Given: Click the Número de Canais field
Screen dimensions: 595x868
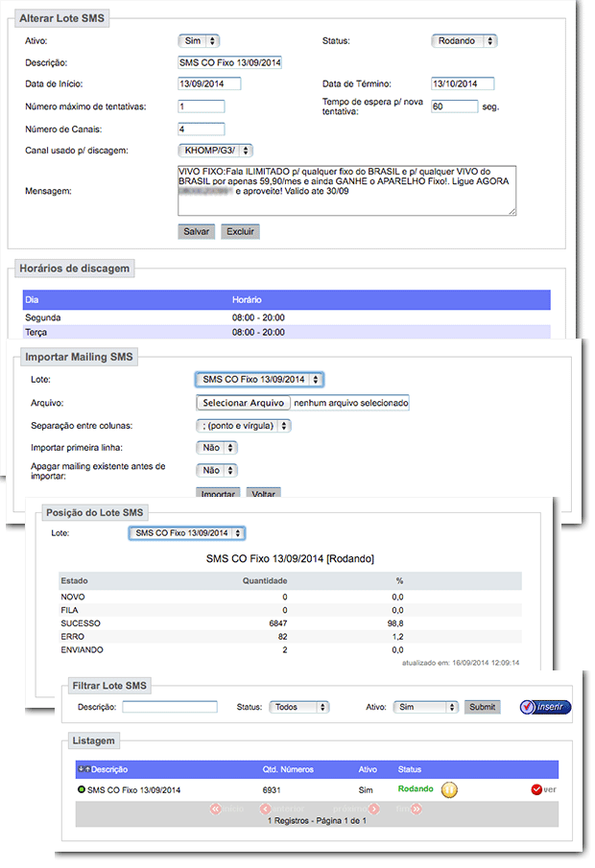Looking at the screenshot, I should coord(202,129).
